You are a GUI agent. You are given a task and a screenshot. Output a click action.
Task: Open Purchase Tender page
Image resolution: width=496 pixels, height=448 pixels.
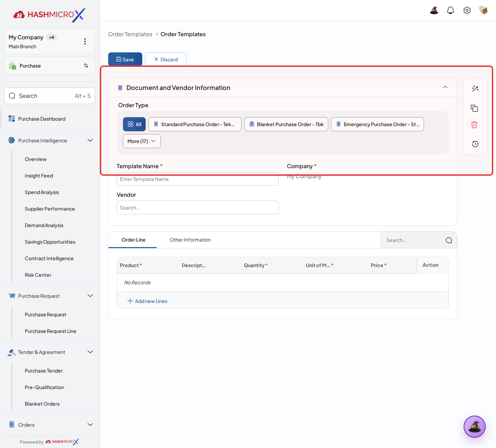[x=44, y=371]
